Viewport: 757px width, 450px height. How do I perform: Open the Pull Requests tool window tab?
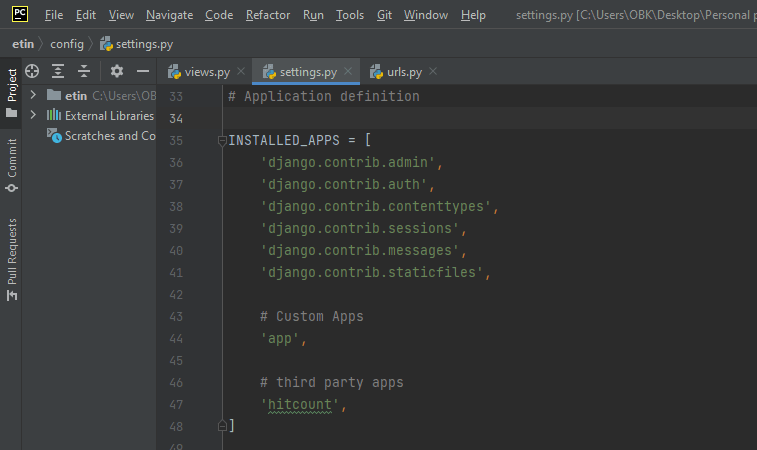pyautogui.click(x=12, y=259)
